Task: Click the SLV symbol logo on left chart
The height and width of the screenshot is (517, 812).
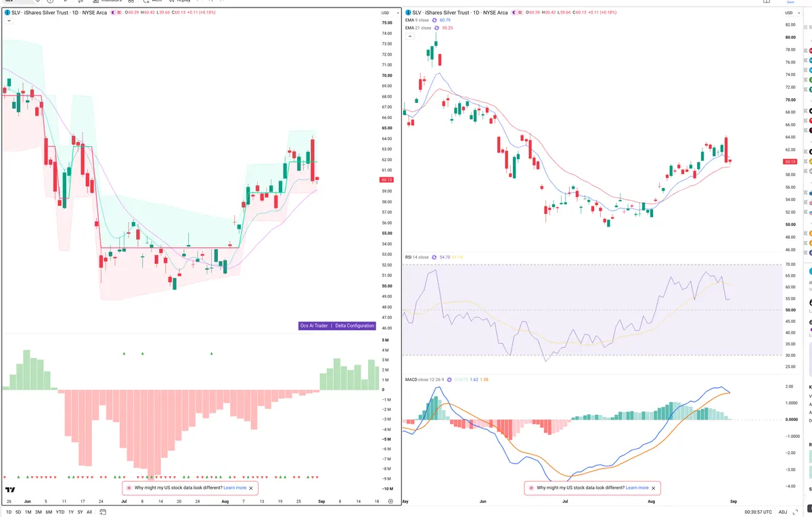Action: 7,12
